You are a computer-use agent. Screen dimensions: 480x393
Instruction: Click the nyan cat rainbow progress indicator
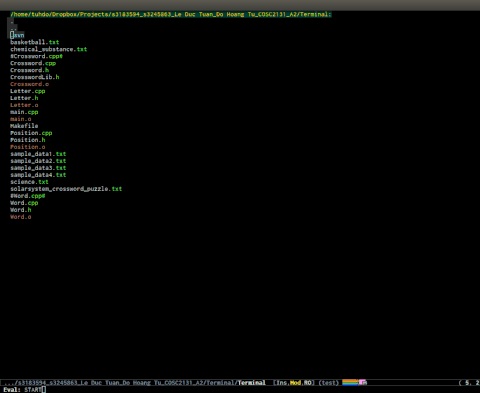[354, 382]
